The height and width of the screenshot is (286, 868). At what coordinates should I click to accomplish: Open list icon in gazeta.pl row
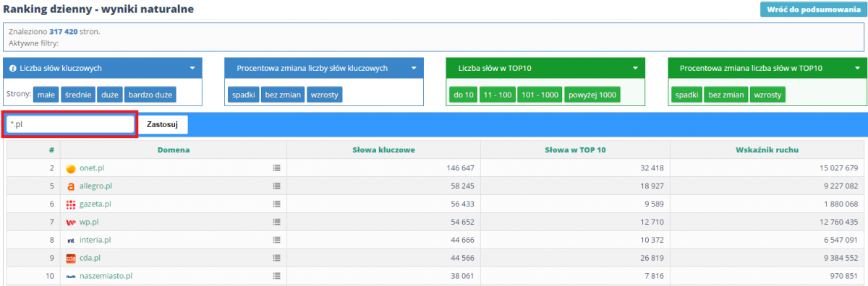(276, 204)
